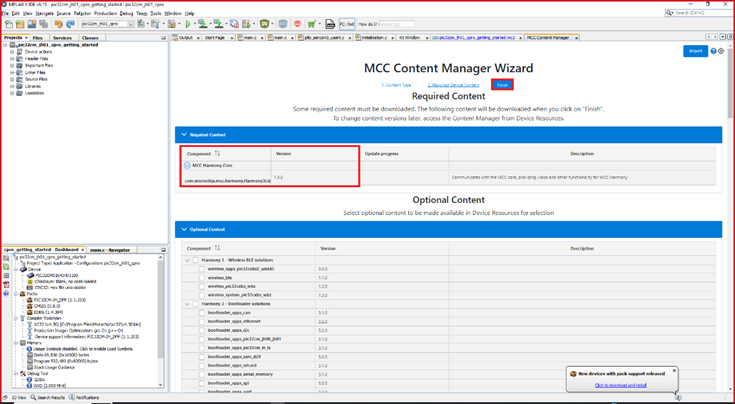
Task: Check the wireless_system_pic32cxbz_wbz checkbox
Action: (x=202, y=295)
